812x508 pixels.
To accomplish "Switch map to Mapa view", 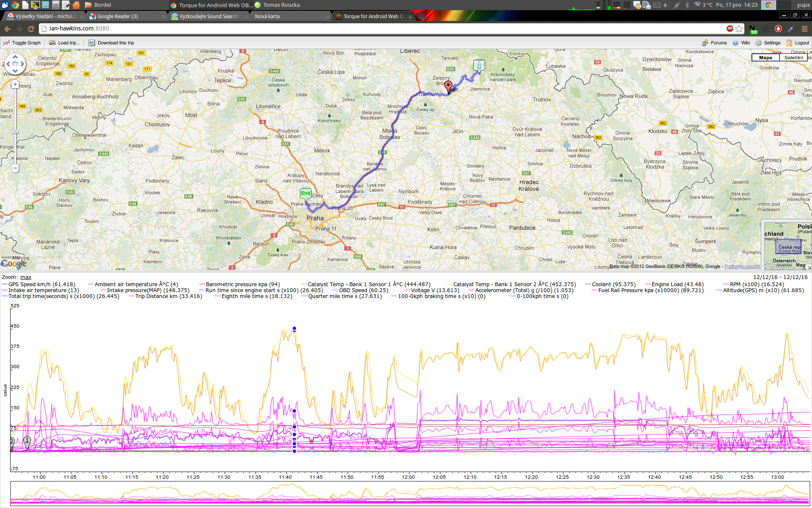I will pyautogui.click(x=765, y=58).
